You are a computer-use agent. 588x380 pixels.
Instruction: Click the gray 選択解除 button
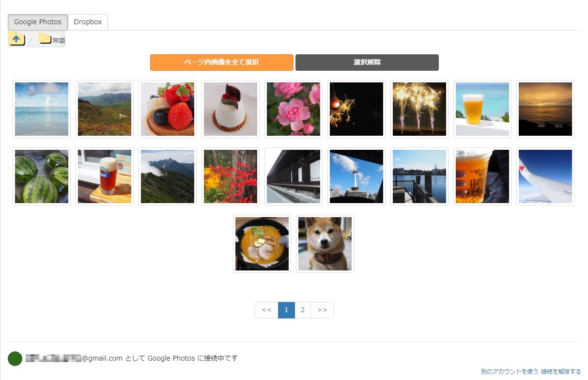[367, 63]
